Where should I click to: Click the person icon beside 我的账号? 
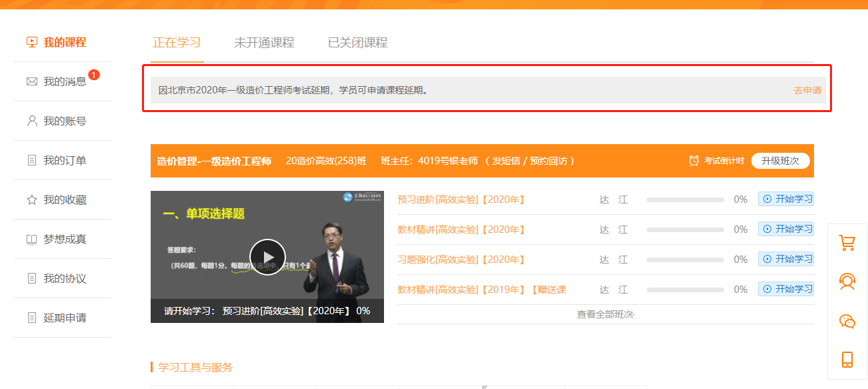[31, 121]
